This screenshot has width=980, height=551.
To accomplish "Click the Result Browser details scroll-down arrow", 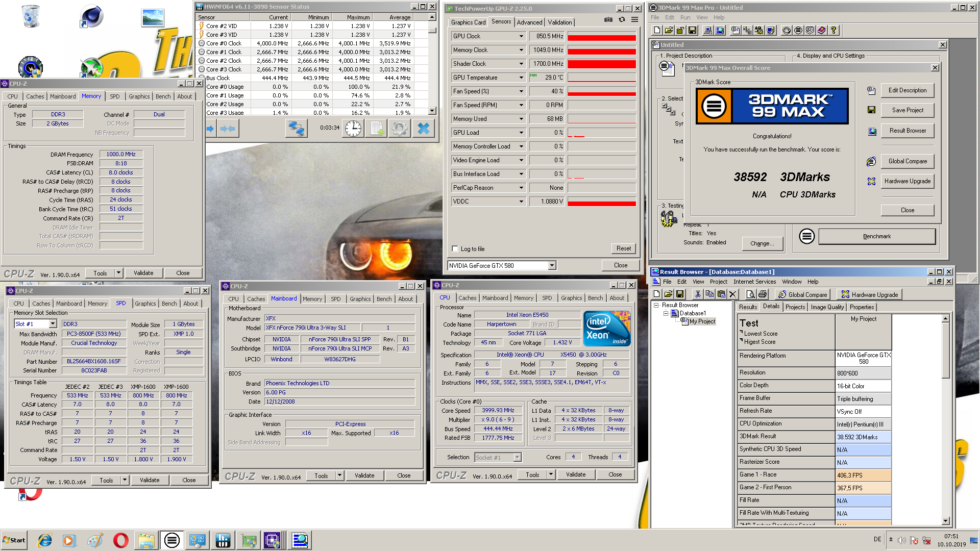I will tap(945, 521).
